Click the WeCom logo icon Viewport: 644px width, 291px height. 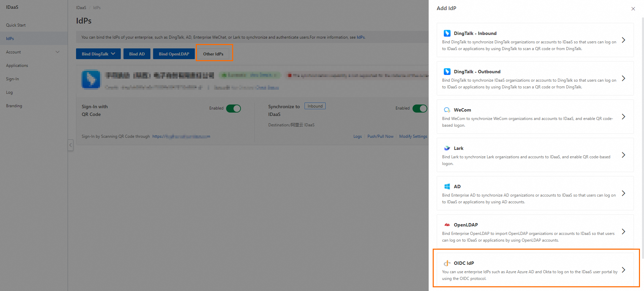(x=447, y=110)
